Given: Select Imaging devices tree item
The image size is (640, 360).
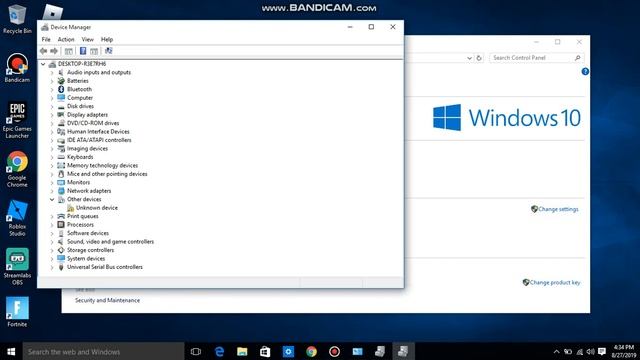Looking at the screenshot, I should tap(87, 149).
